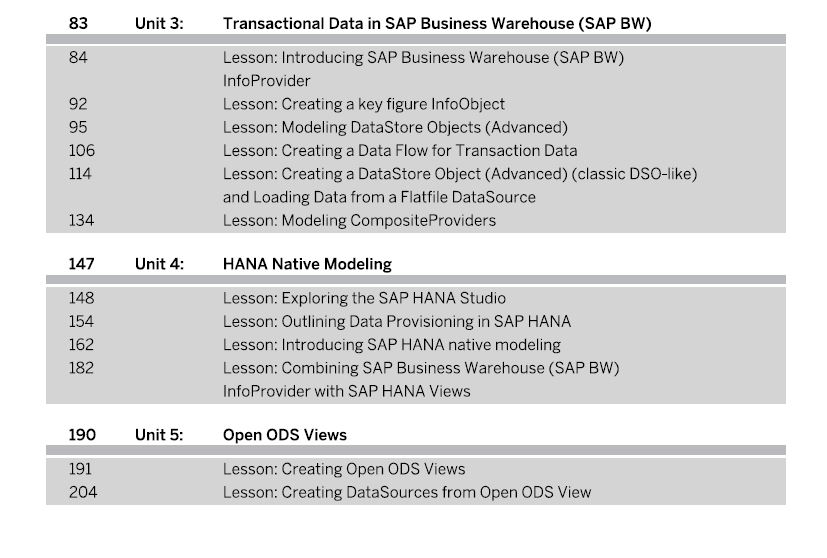The image size is (827, 558).
Task: Open lesson Exploring the SAP HANA Studio
Action: 364,298
